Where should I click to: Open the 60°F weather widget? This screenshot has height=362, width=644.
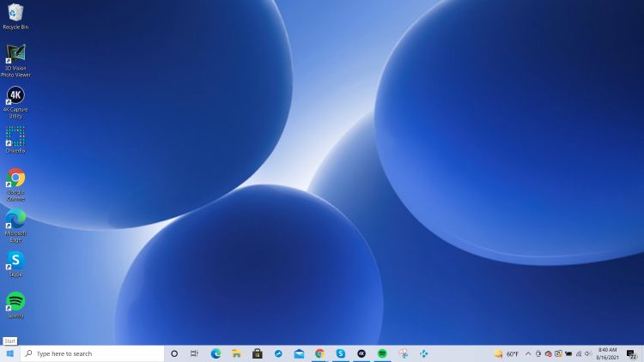coord(507,353)
